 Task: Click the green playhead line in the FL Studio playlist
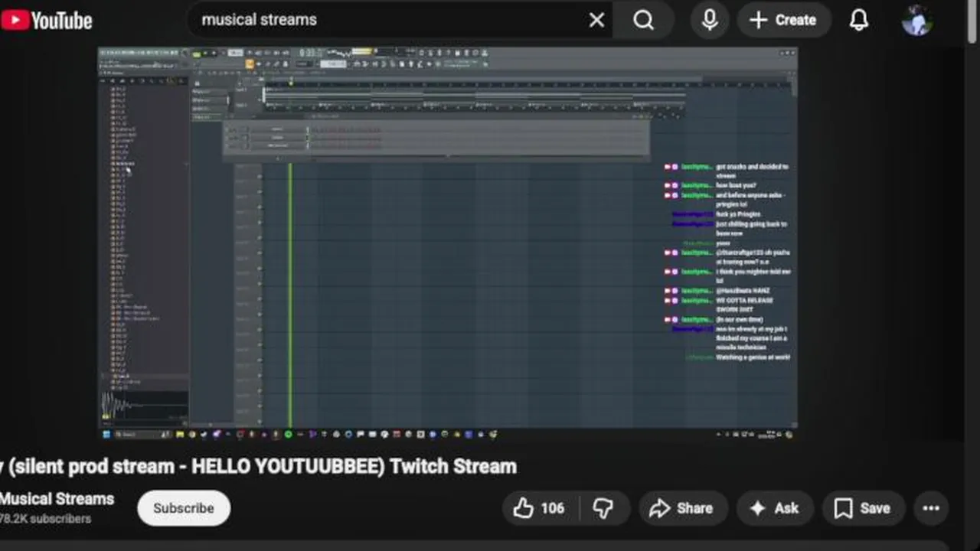(290, 295)
